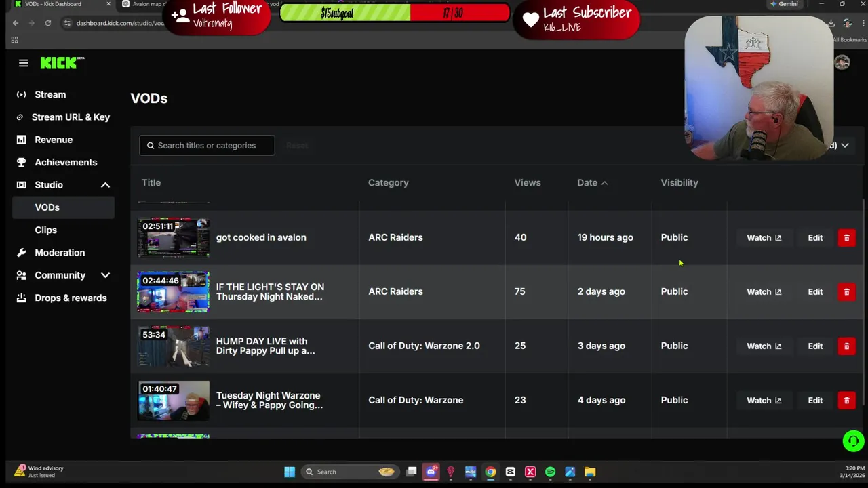Open the 02:44:46 VOD thumbnail
Viewport: 868px width, 488px height.
[x=173, y=291]
